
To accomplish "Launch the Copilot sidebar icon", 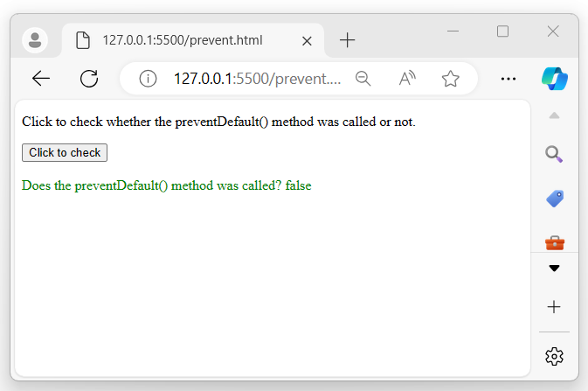I will coord(554,78).
